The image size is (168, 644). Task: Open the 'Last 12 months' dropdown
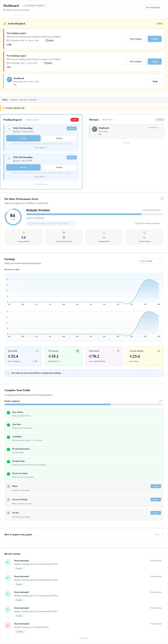151,261
